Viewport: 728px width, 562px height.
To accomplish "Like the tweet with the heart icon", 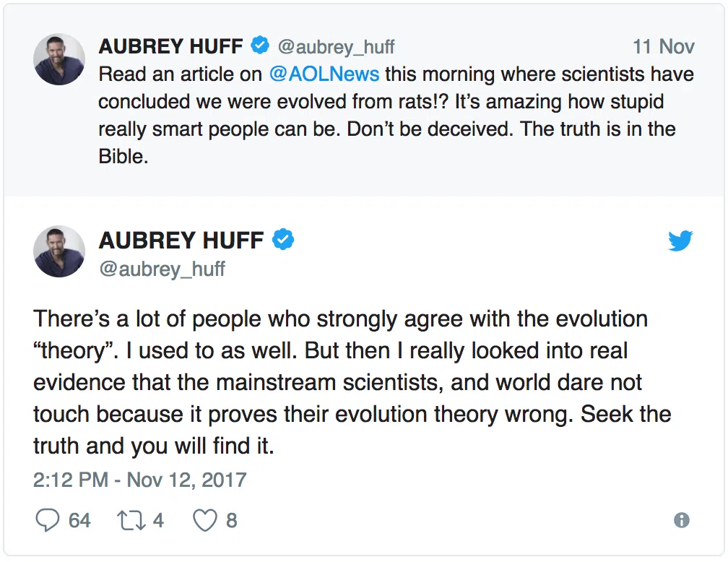I will [x=204, y=520].
